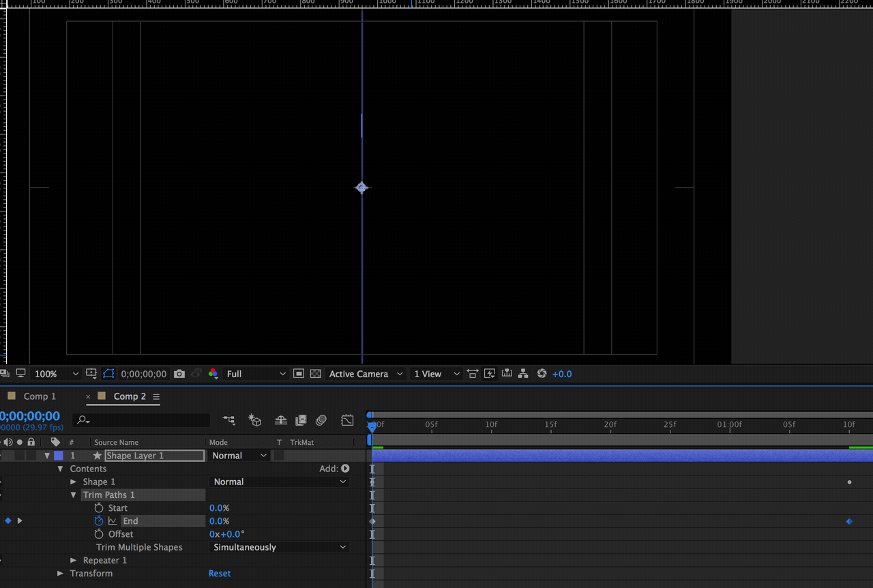Click the Shape Layer 1 blue layer bar
873x588 pixels.
[622, 456]
